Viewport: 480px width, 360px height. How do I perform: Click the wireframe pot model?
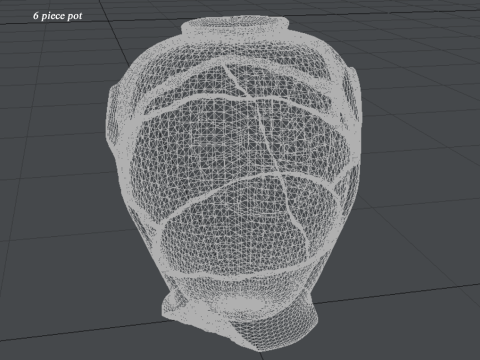[x=233, y=183]
